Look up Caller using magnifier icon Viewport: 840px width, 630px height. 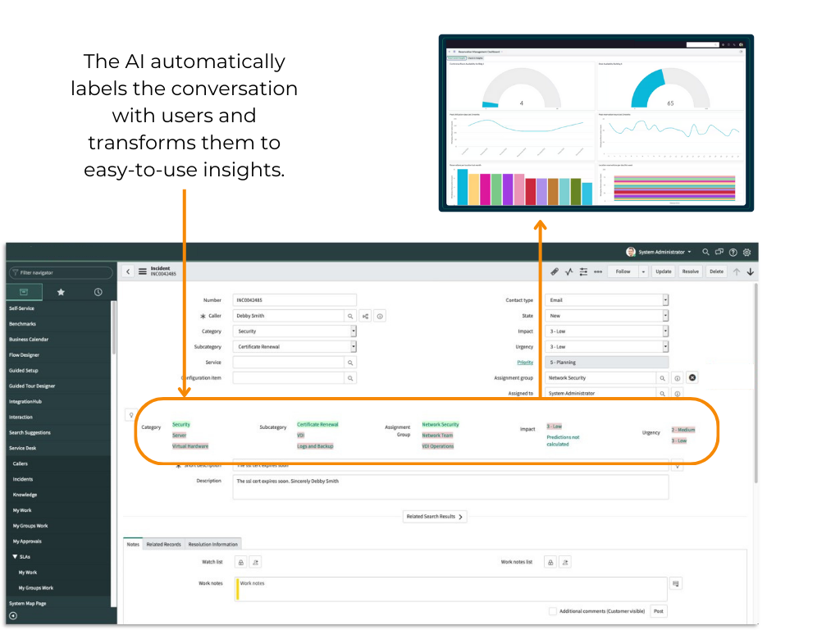point(350,316)
